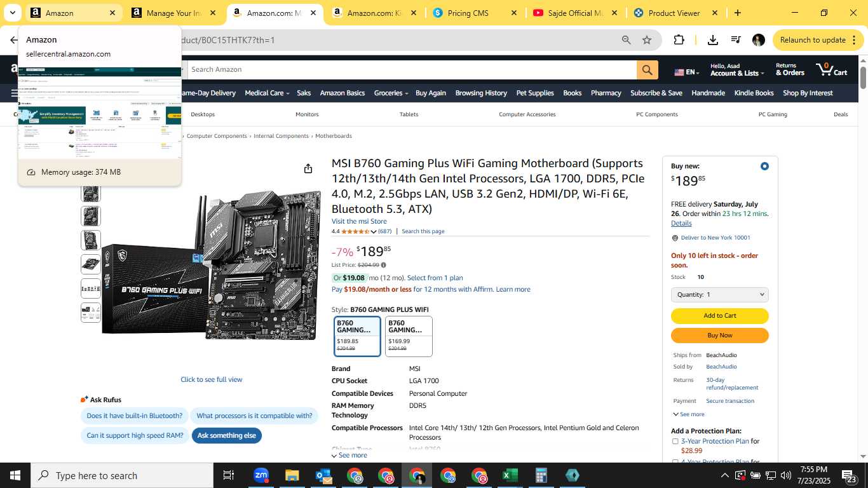Expand the star rating breakdown chevron
Viewport: 868px width, 488px height.
coord(374,232)
